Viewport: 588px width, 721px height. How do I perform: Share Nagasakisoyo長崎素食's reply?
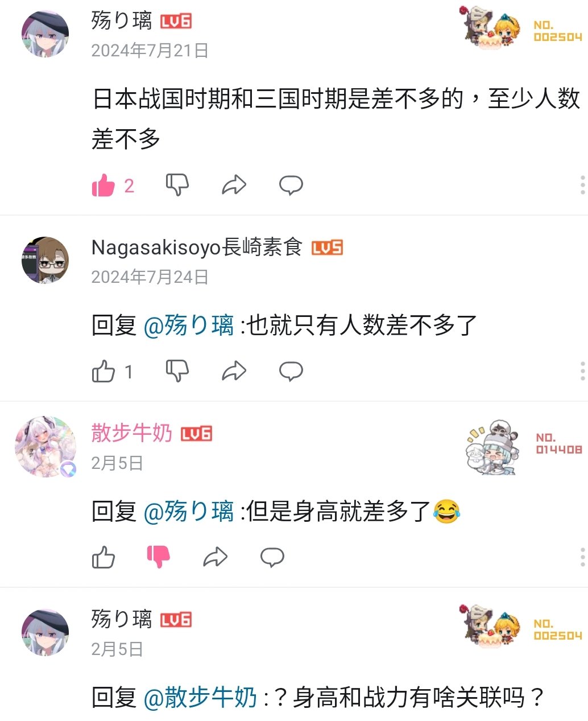[x=234, y=371]
